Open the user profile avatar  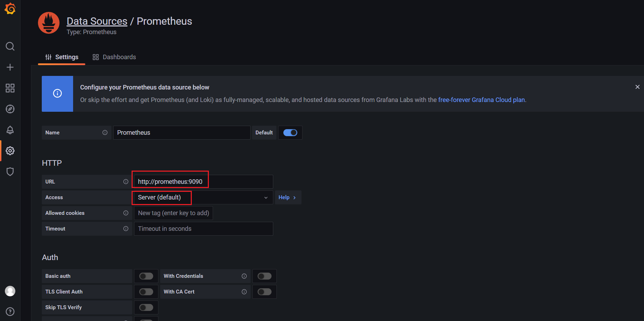(x=10, y=291)
